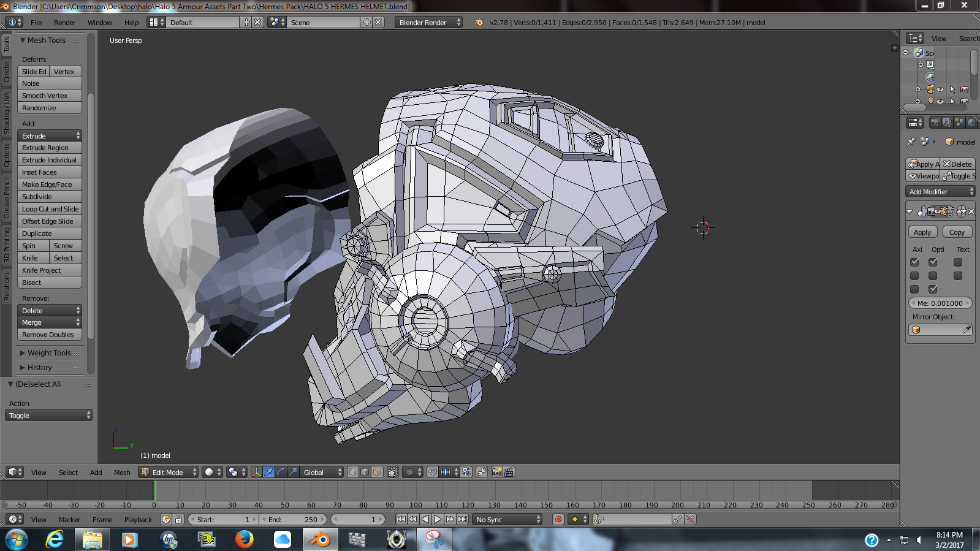Image resolution: width=980 pixels, height=551 pixels.
Task: Open the Render menu
Action: pos(64,22)
